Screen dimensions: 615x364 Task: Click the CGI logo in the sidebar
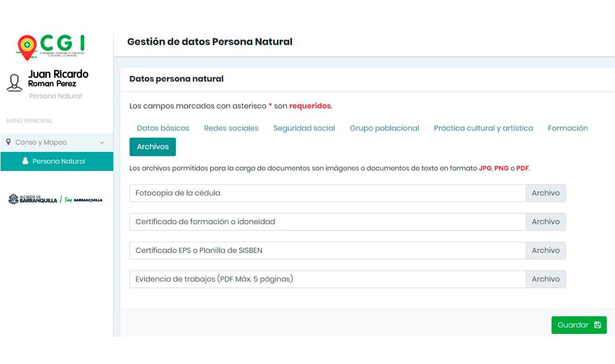pos(51,47)
